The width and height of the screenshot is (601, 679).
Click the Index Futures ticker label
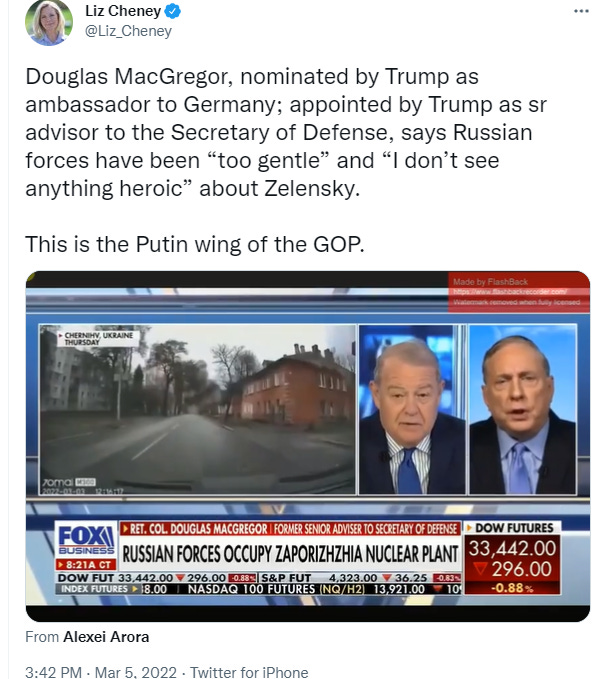[x=94, y=589]
